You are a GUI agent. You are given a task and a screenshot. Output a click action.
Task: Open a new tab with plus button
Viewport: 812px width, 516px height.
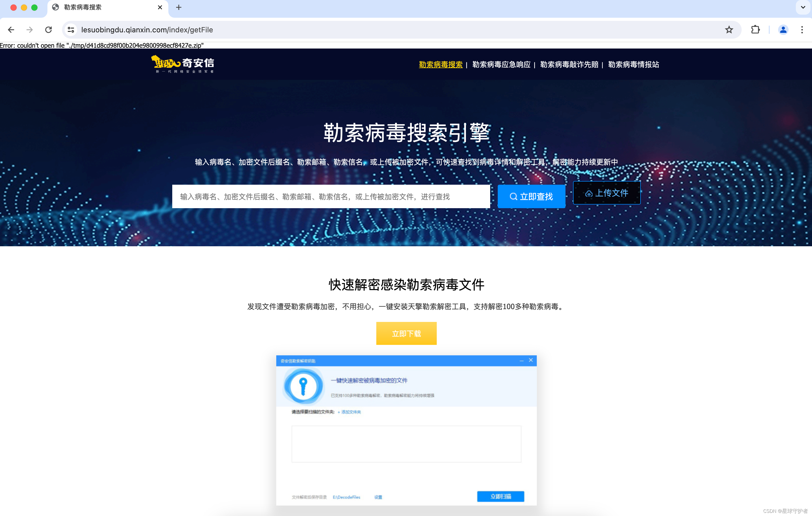click(179, 7)
